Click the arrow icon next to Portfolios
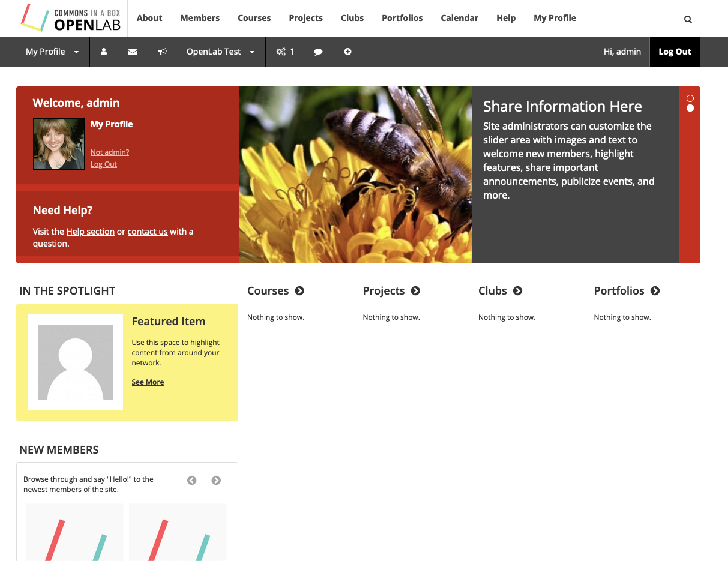Screen dimensions: 728x561 click(x=655, y=291)
